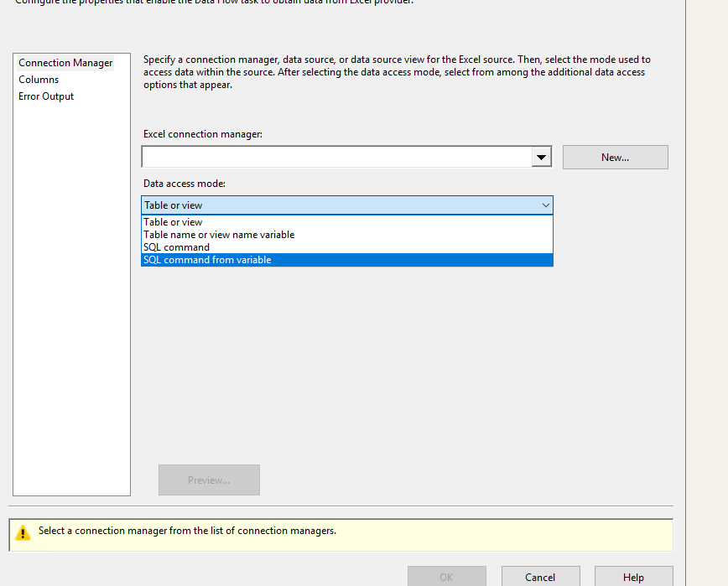
Task: Click the yellow warning icon
Action: (23, 533)
